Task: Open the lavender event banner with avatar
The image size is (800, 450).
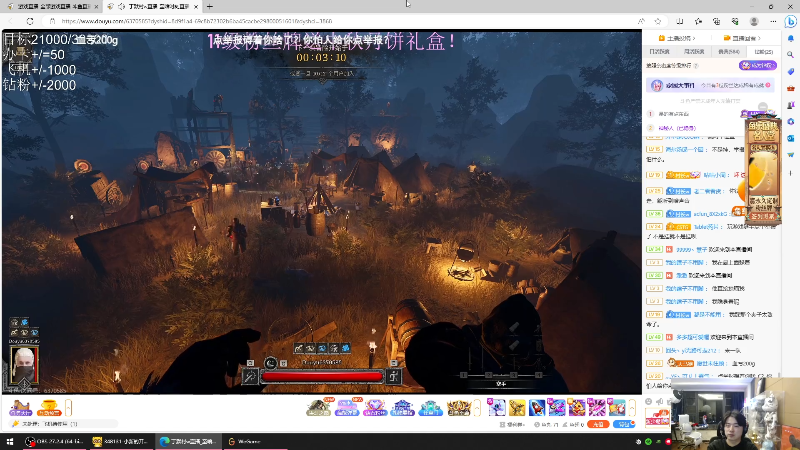Action: click(x=711, y=85)
